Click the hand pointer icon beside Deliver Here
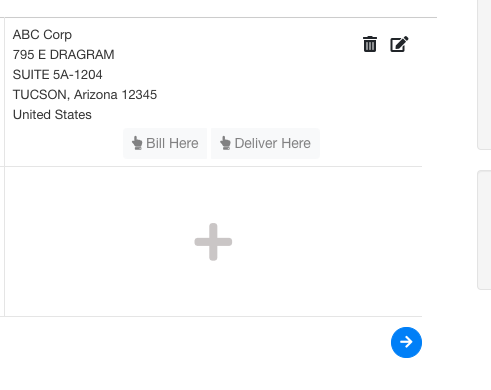Screen dimensions: 491x390 tap(225, 143)
